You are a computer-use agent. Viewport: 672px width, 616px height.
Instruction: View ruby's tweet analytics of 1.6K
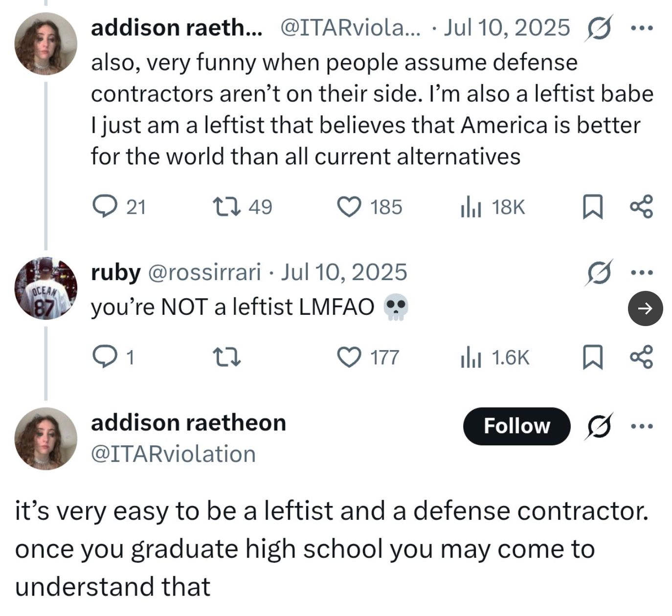coord(470,358)
